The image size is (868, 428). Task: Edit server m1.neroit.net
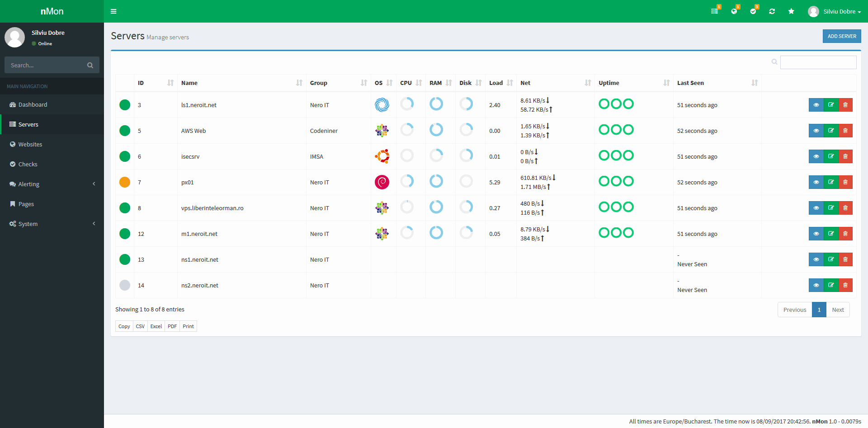[x=831, y=234]
